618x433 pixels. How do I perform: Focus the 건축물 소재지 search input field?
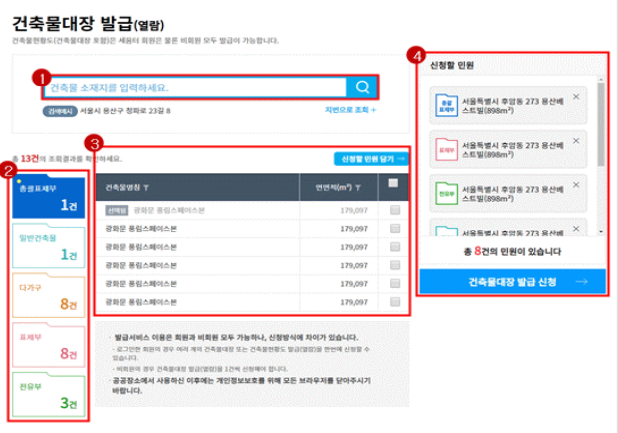[195, 87]
